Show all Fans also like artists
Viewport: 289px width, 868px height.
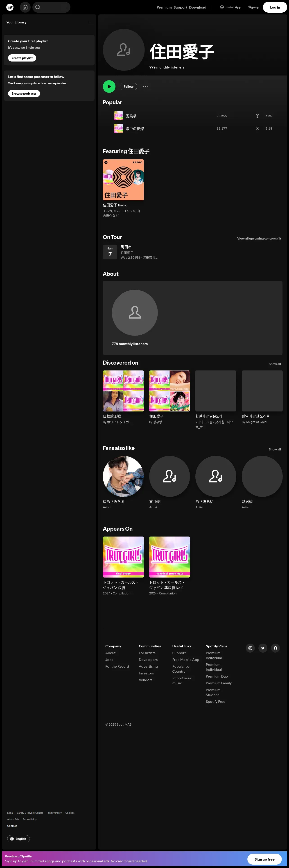pyautogui.click(x=275, y=450)
